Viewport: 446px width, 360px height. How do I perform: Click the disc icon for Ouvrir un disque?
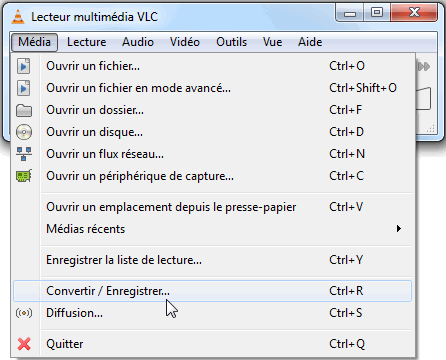pyautogui.click(x=24, y=132)
